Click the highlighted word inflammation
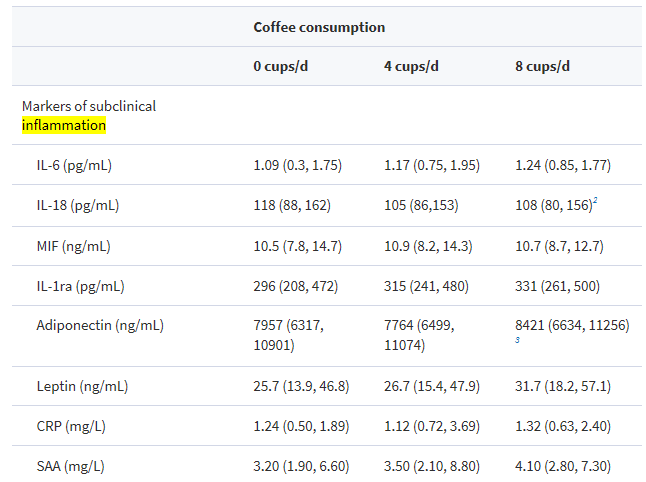 [x=64, y=125]
